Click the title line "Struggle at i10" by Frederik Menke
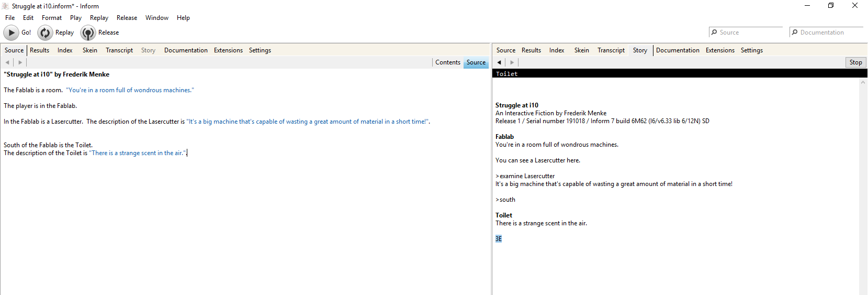The image size is (868, 295). (57, 74)
